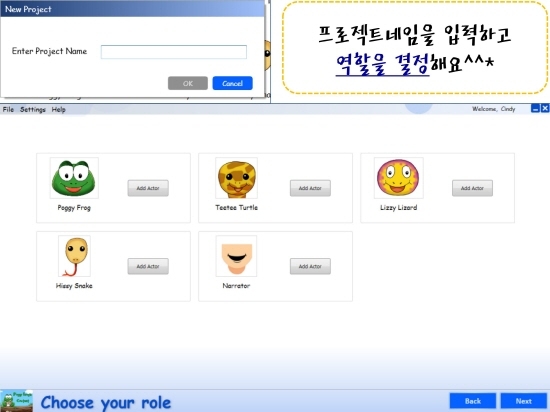The width and height of the screenshot is (550, 412).
Task: Add Actor for Lizzy Lizard
Action: [x=472, y=188]
